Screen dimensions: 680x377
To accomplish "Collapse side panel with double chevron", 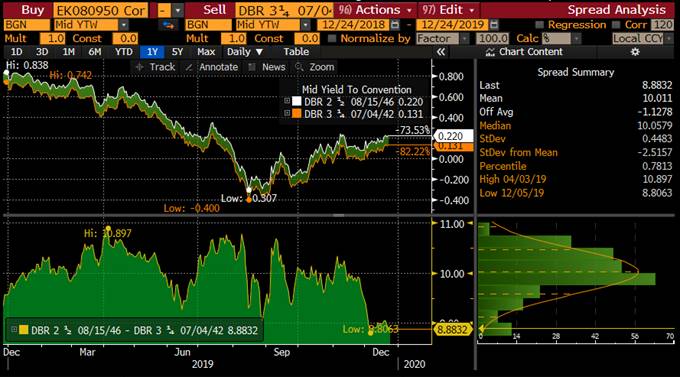I will pyautogui.click(x=441, y=52).
